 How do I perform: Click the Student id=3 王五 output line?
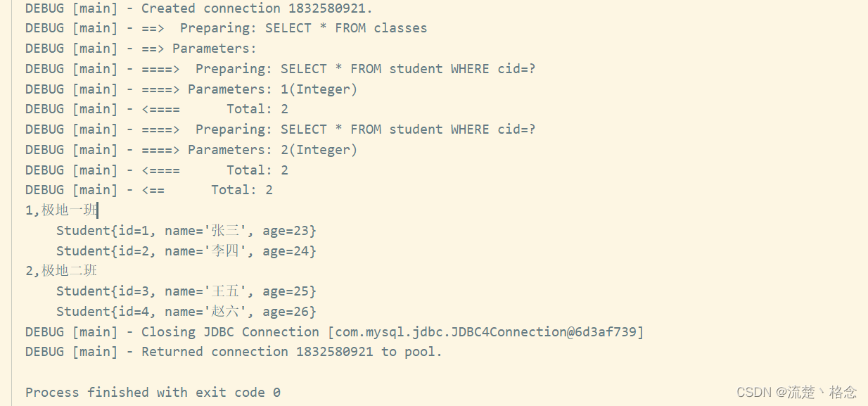(x=186, y=291)
